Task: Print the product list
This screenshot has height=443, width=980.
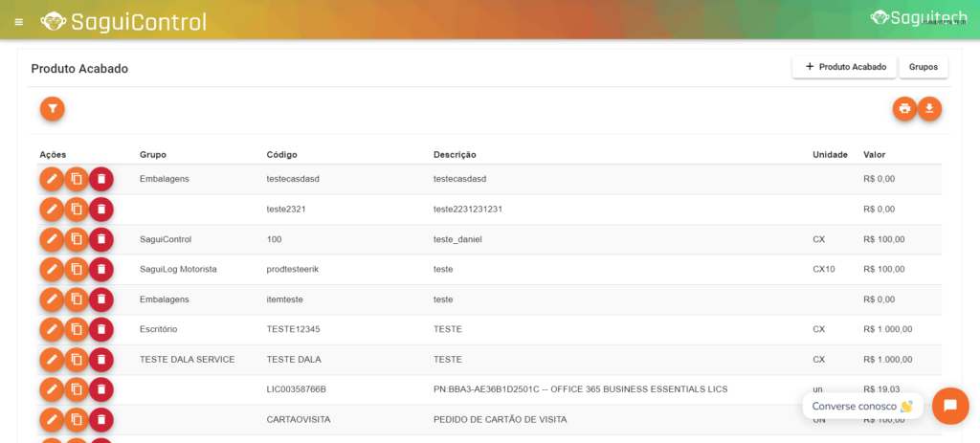Action: pos(904,109)
